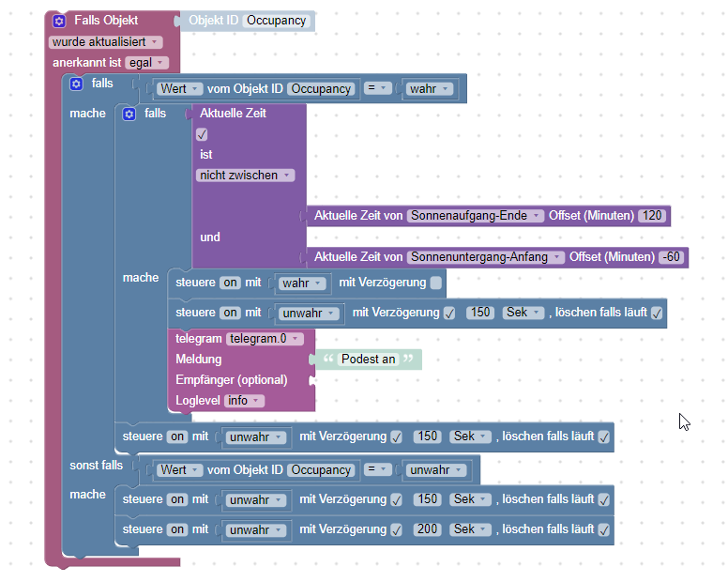Open Wert dropdown in sonst falls condition
Screen dimensions: 728x582
coord(180,470)
